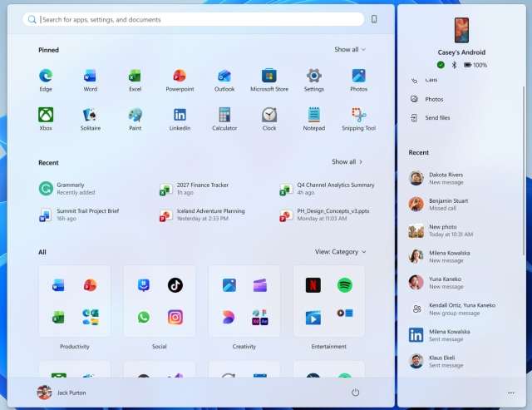This screenshot has height=410, width=532.
Task: Open Summit Trail Project Brief document
Action: [79, 215]
